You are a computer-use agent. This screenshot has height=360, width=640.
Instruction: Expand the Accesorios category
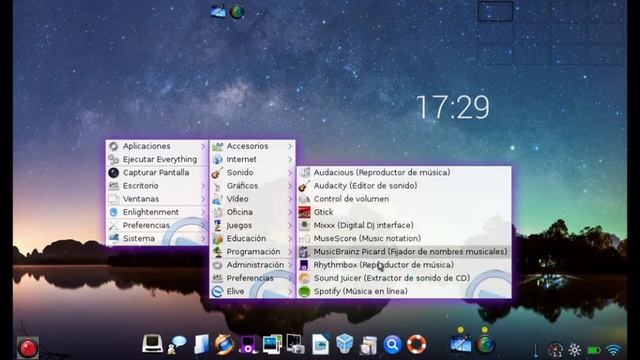coord(253,146)
